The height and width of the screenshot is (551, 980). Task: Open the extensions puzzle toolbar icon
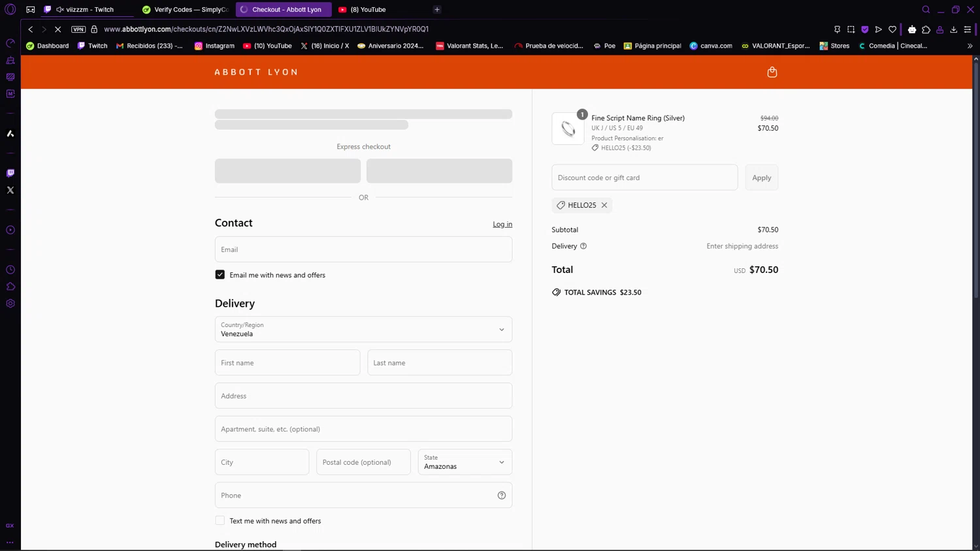pyautogui.click(x=926, y=29)
